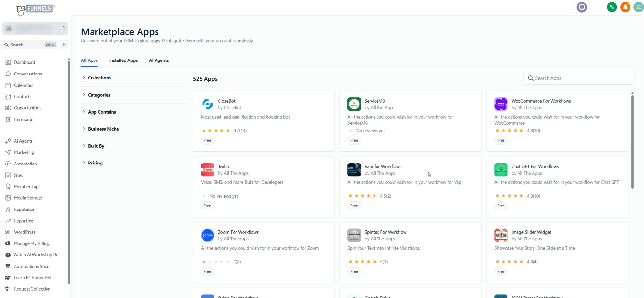Open the Spintax For Workflow title

(385, 232)
